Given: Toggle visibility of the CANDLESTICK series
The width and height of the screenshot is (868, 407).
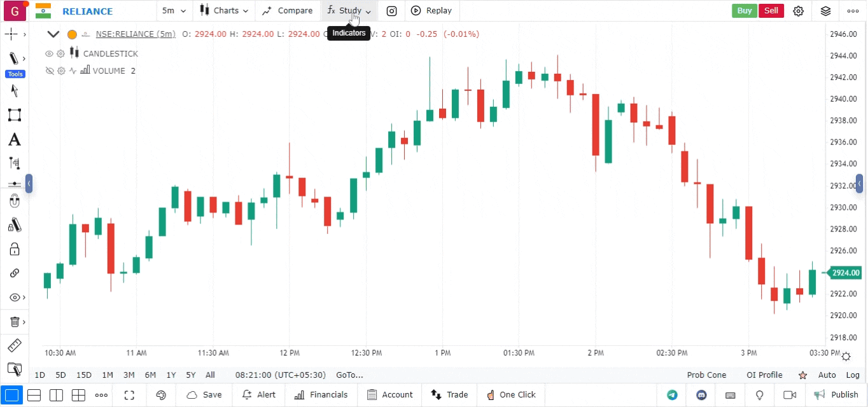Looking at the screenshot, I should point(49,53).
